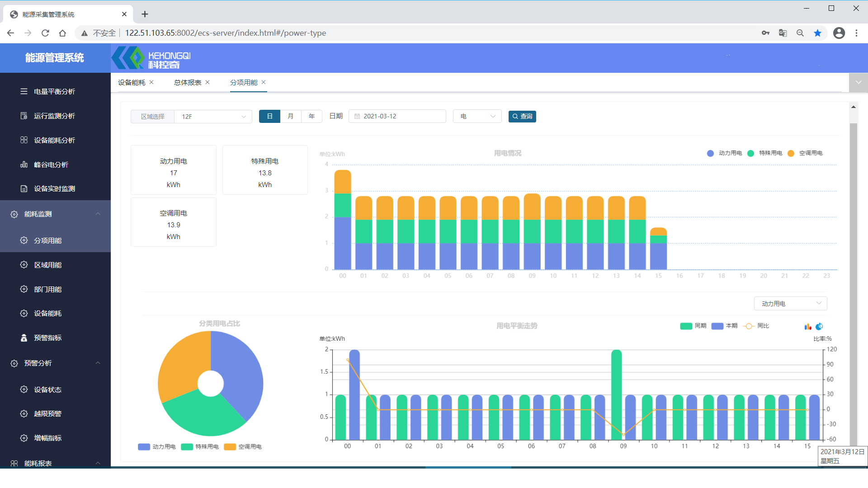Click the bookmark star icon

pyautogui.click(x=817, y=33)
